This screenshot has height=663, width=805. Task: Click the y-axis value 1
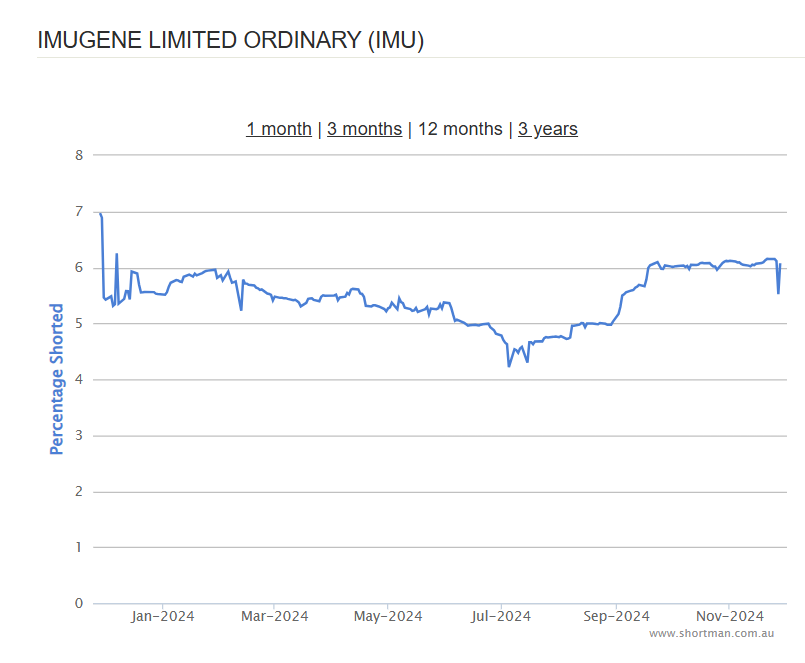tap(79, 547)
